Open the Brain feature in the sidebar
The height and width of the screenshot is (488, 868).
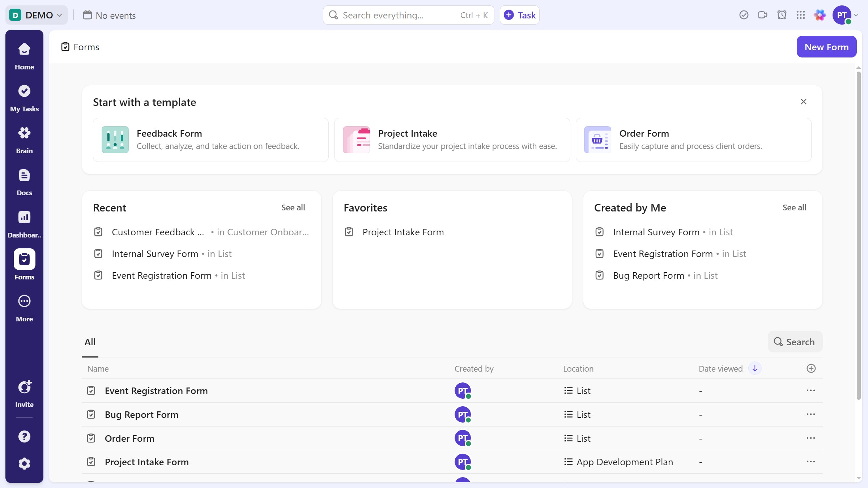[24, 139]
